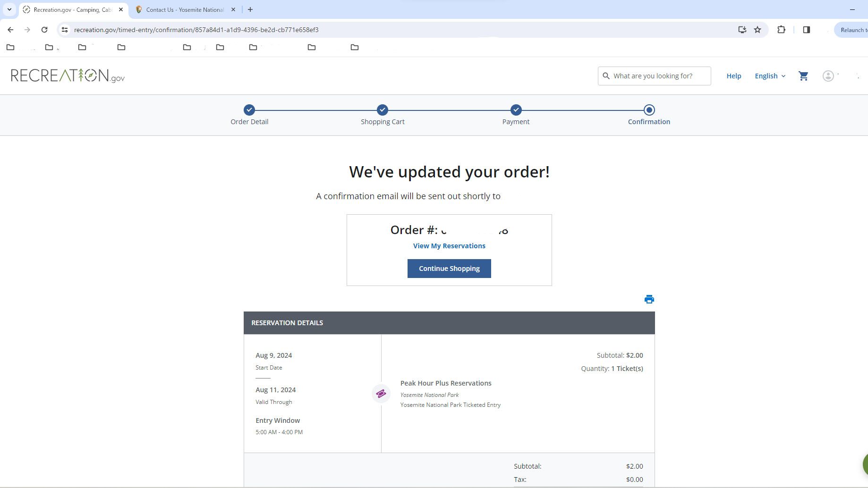Click the Continue Shopping button
The width and height of the screenshot is (868, 488).
(x=449, y=269)
